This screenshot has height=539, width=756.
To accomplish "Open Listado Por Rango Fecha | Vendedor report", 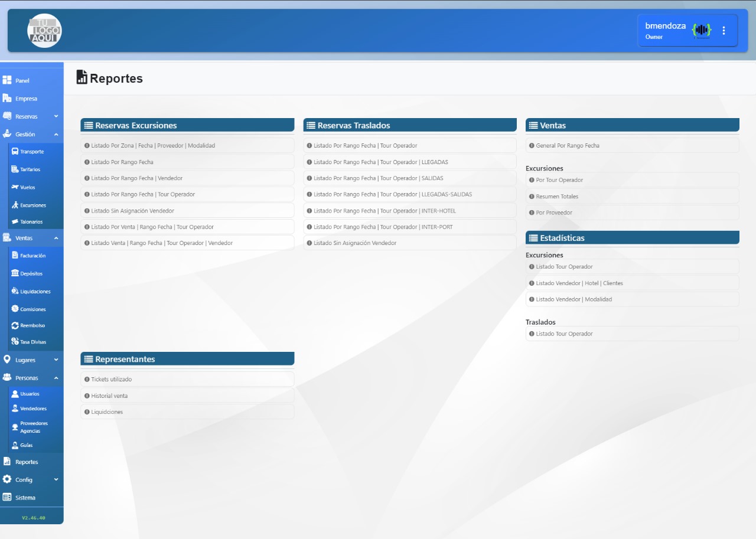I will click(x=136, y=178).
